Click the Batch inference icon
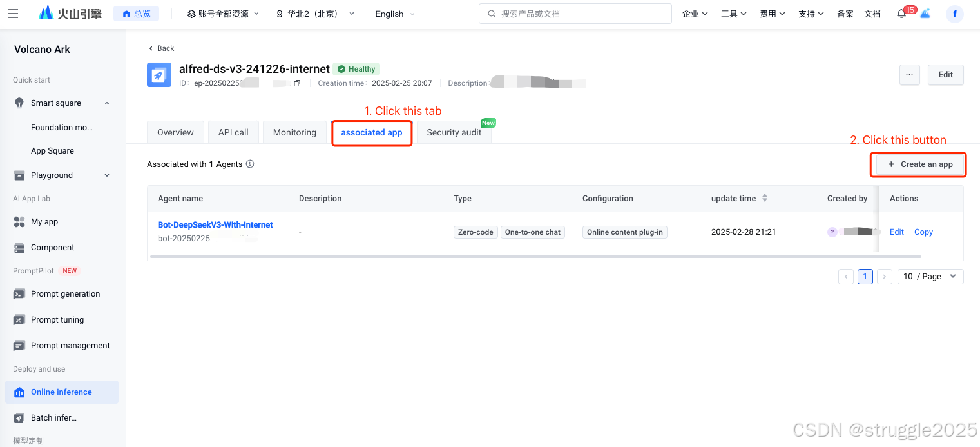 (x=19, y=418)
